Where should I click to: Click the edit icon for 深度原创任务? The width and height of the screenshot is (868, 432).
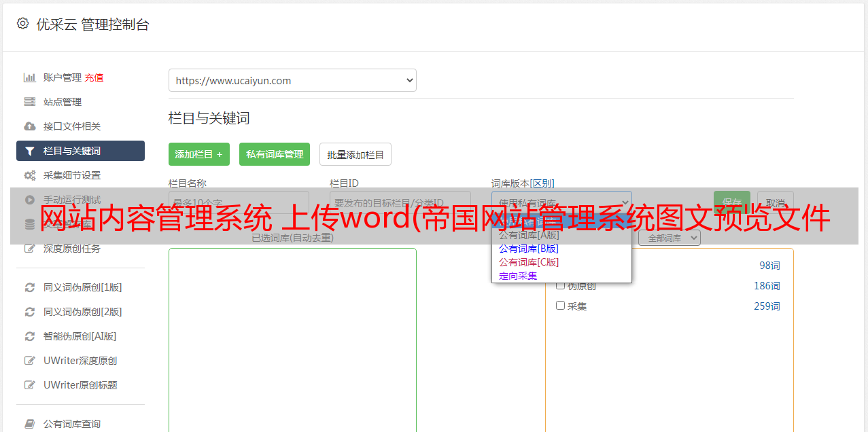[x=29, y=249]
